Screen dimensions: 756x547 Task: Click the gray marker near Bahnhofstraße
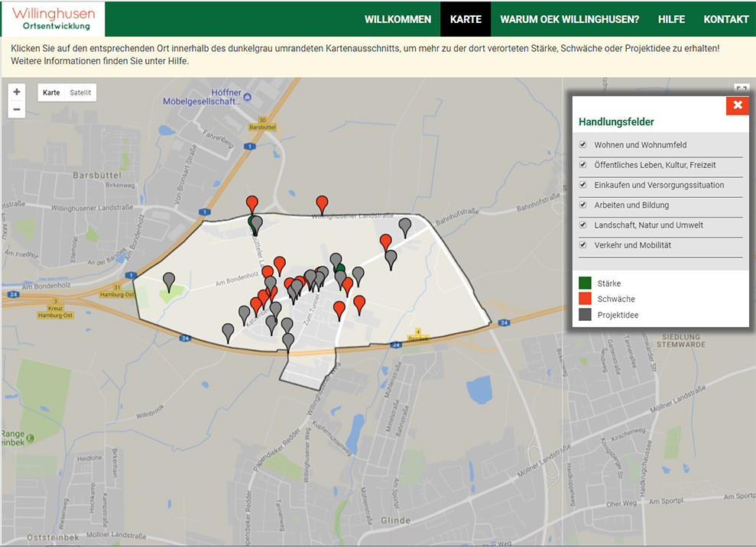tap(404, 226)
